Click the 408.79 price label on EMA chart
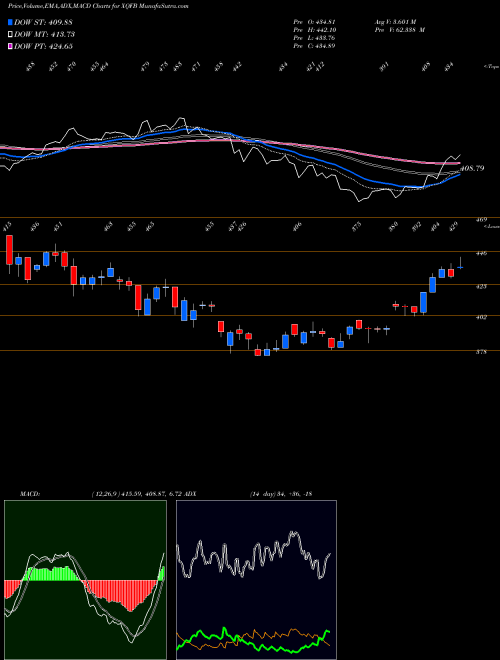Image resolution: width=500 pixels, height=660 pixels. point(472,168)
